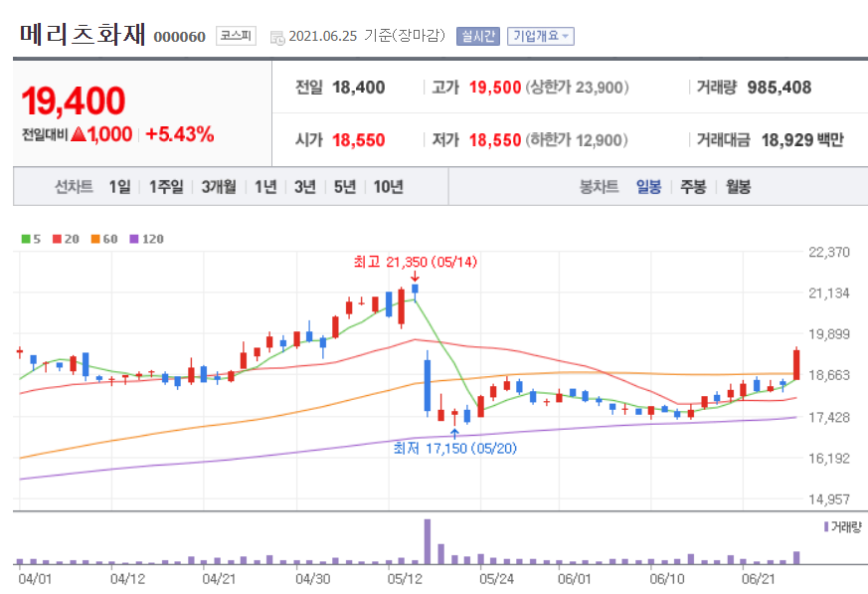Click the 최고 21,350 (05/14) high label
Screen dimensions: 868x594
pos(416,262)
